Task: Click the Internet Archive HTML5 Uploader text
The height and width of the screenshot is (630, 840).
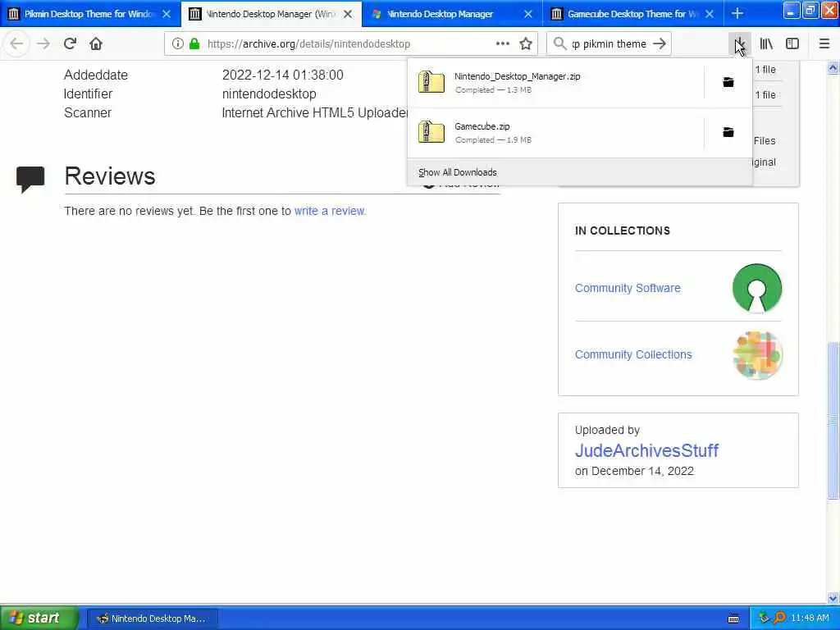Action: click(x=316, y=113)
